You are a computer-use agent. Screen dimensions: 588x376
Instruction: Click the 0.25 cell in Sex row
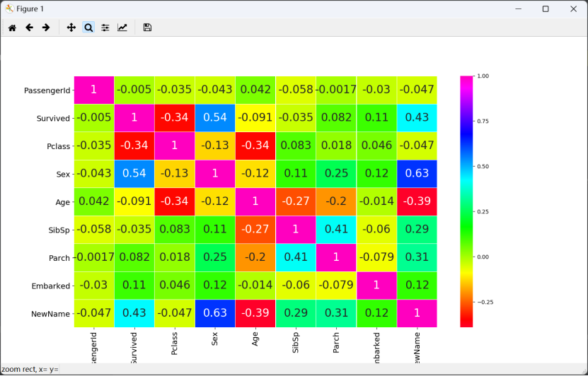coord(336,174)
